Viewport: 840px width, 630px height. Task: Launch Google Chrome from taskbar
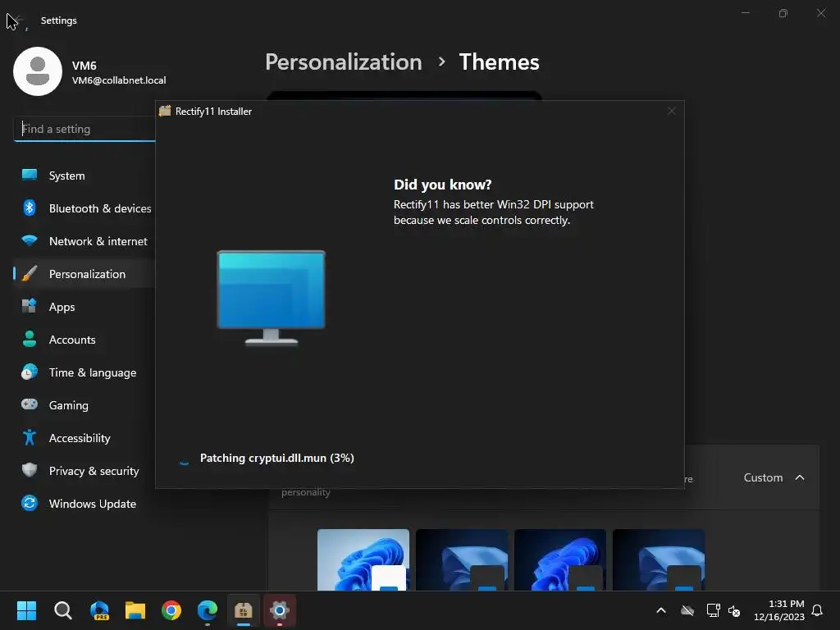click(171, 610)
